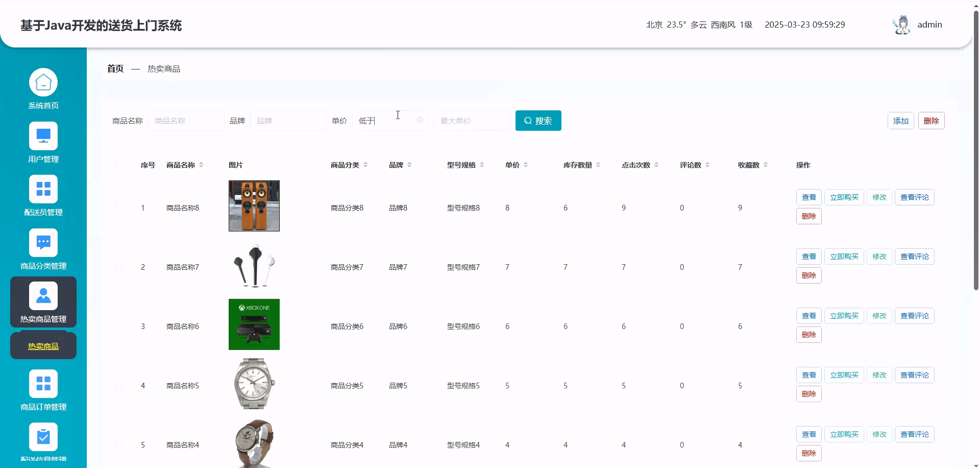The height and width of the screenshot is (468, 980).
Task: Click the admin username text
Action: click(x=929, y=25)
